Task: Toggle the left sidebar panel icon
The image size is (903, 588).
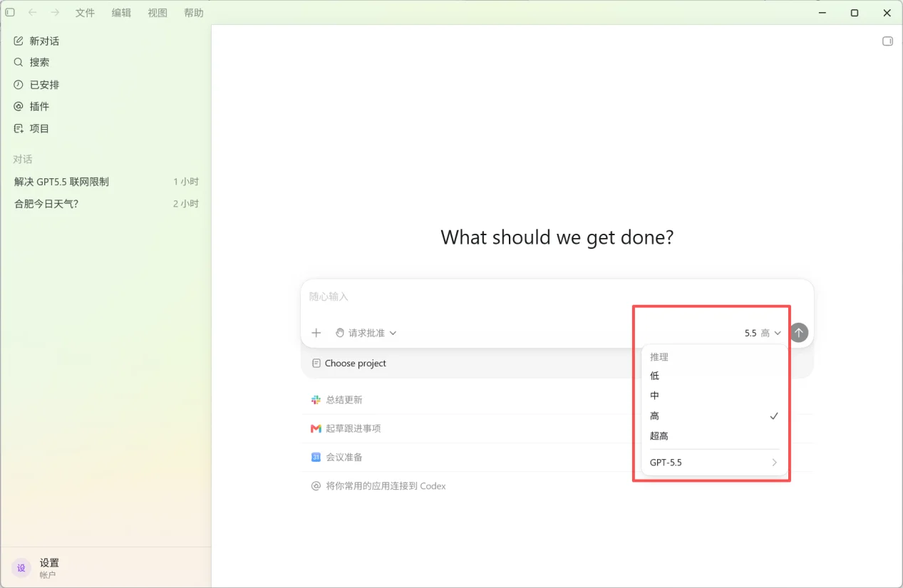Action: (x=10, y=13)
